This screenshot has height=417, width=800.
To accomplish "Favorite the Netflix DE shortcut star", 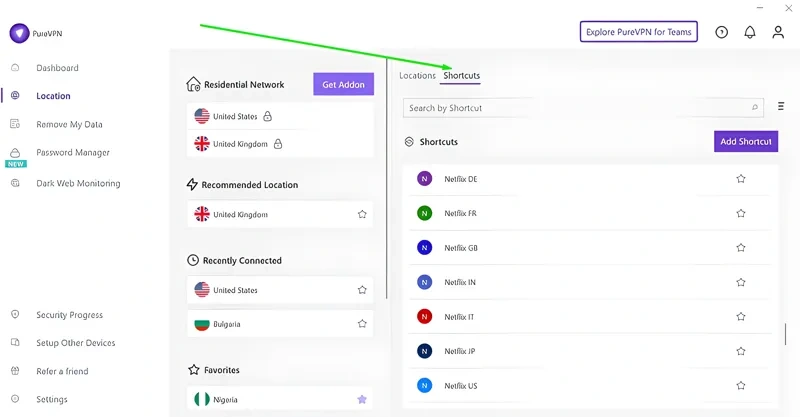I will [x=741, y=179].
